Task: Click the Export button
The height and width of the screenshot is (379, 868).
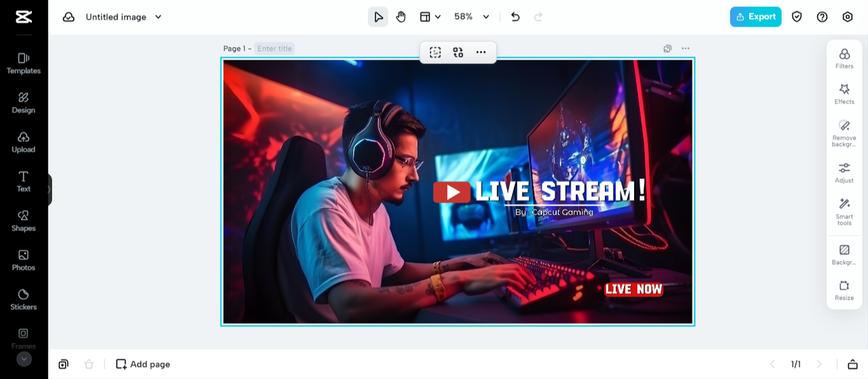Action: (x=755, y=17)
